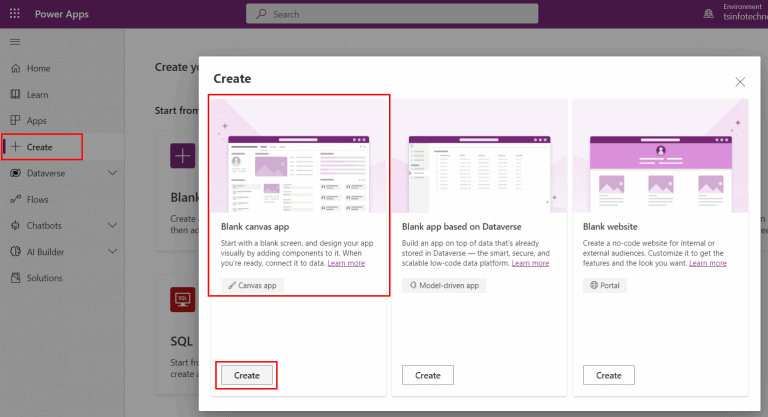This screenshot has height=417, width=768.
Task: Click the Dataverse app preview image
Action: (x=480, y=156)
